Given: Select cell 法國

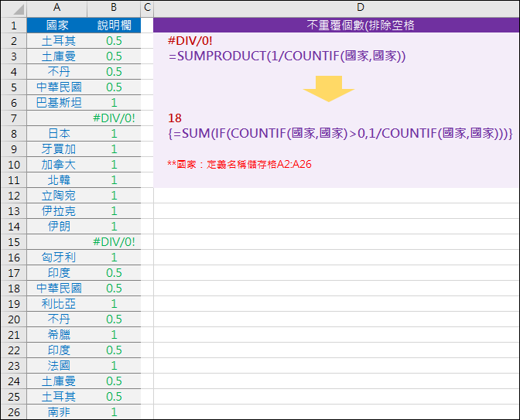Looking at the screenshot, I should click(x=57, y=366).
